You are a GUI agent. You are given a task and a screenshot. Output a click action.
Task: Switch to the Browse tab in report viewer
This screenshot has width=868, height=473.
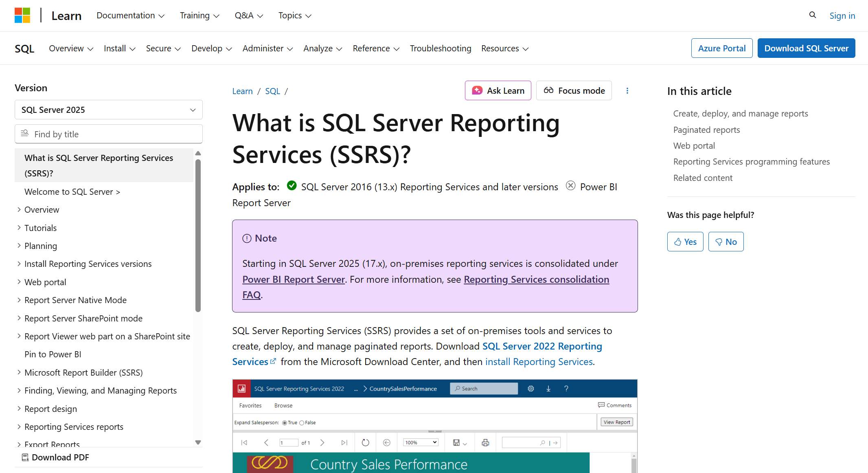[x=283, y=405]
